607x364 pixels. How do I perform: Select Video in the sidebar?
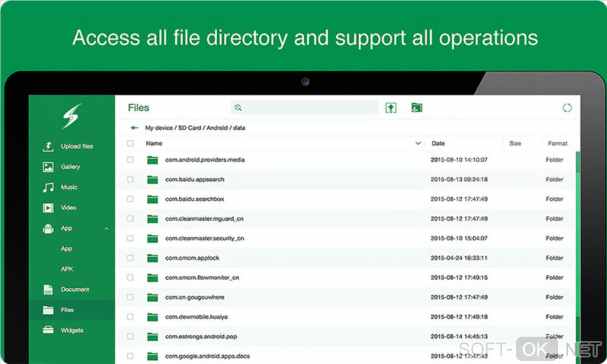click(68, 208)
